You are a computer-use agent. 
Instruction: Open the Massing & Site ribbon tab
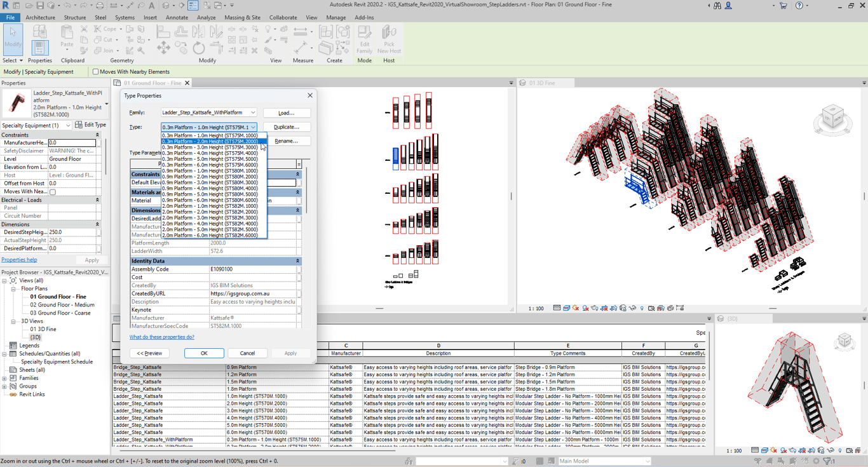242,18
